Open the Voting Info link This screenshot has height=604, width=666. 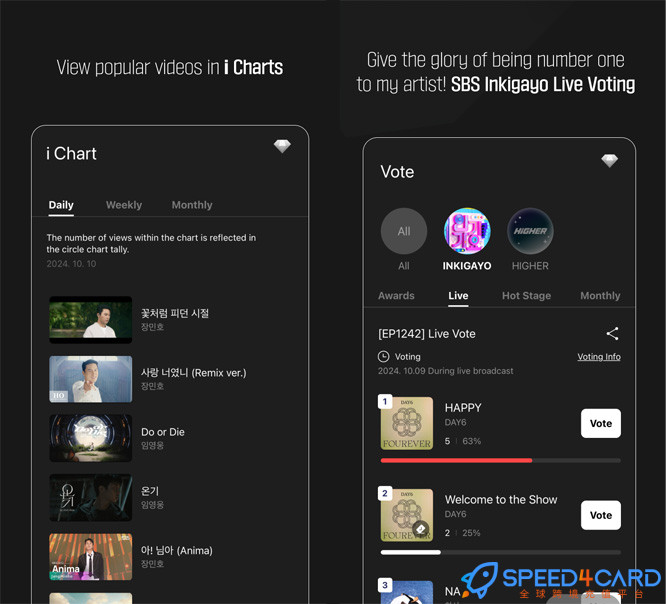pyautogui.click(x=599, y=357)
